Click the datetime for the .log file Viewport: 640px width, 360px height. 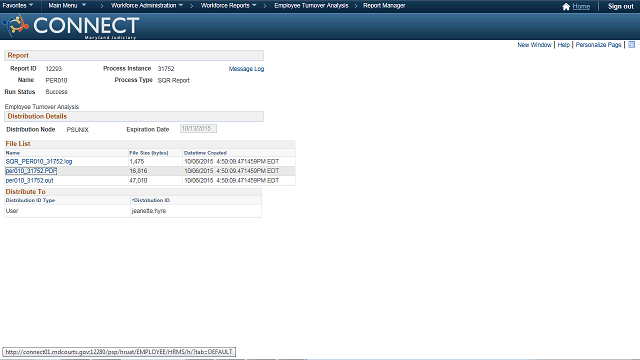click(x=231, y=162)
